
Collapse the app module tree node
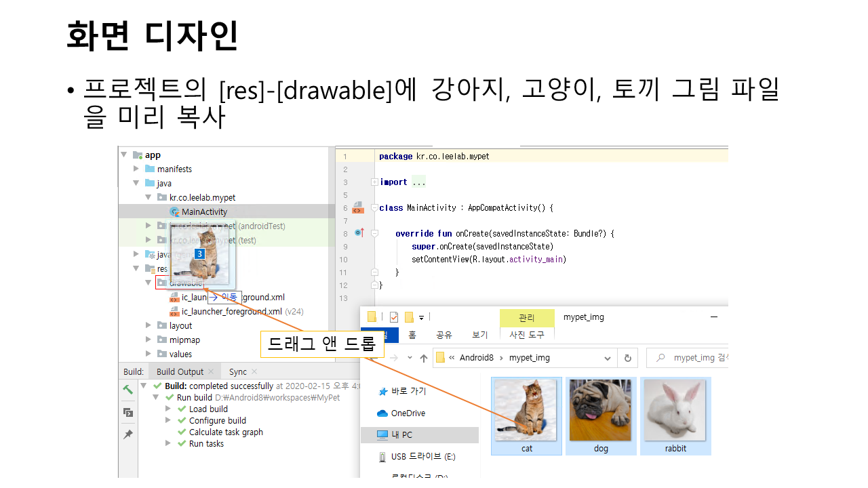124,155
